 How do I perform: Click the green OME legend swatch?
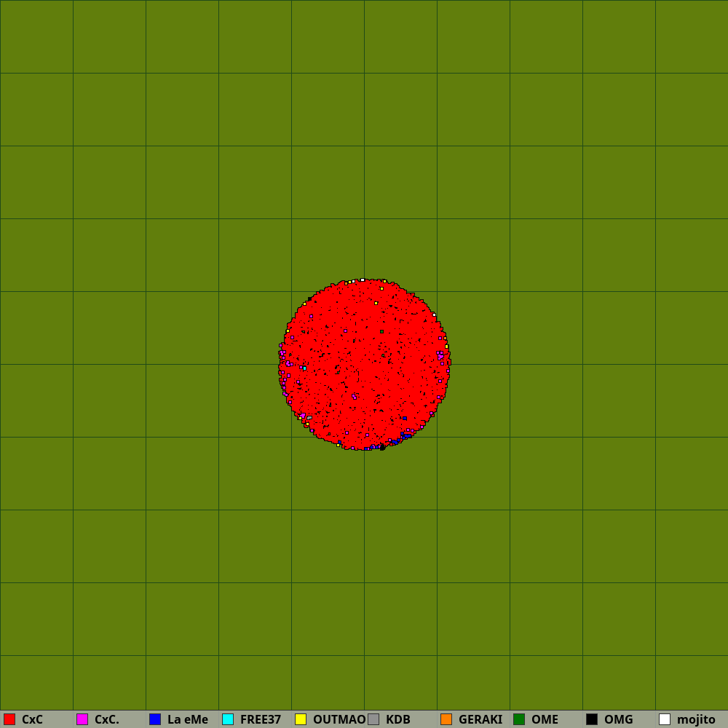[x=519, y=719]
